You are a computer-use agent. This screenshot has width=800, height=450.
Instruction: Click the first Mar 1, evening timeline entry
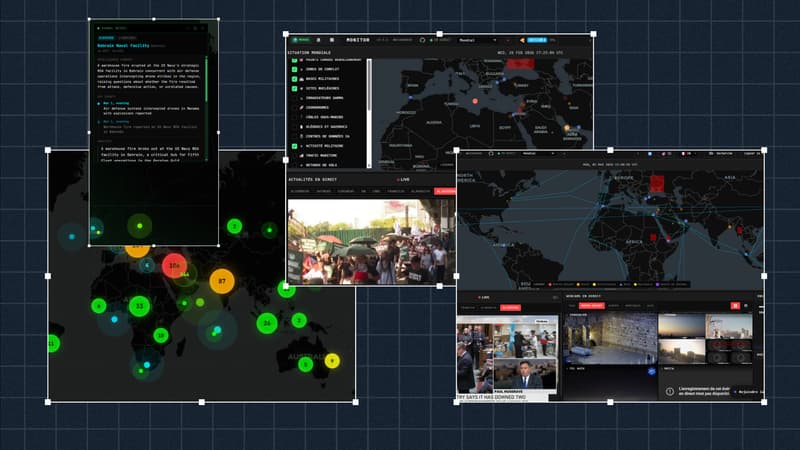[x=116, y=103]
